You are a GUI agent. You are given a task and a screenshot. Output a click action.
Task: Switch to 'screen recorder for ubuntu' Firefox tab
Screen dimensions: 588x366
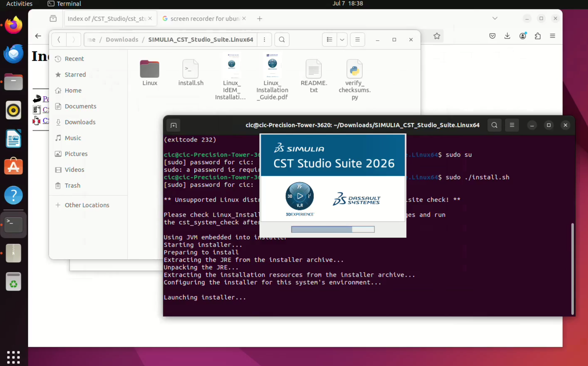pos(204,19)
